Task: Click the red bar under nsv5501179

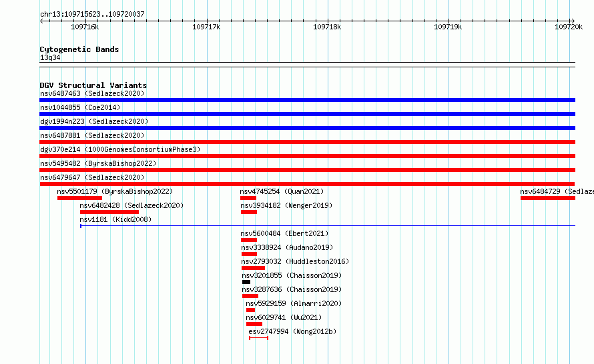Action: coord(79,198)
